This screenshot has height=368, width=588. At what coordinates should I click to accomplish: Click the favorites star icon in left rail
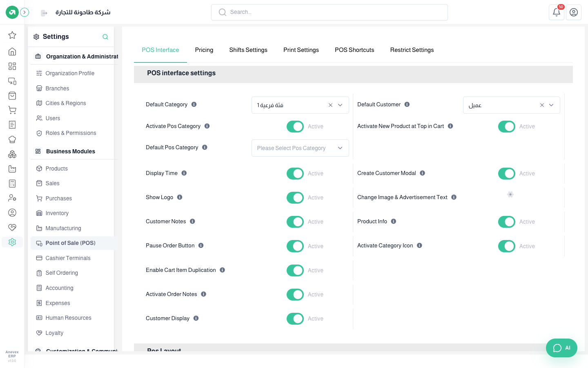(x=12, y=35)
